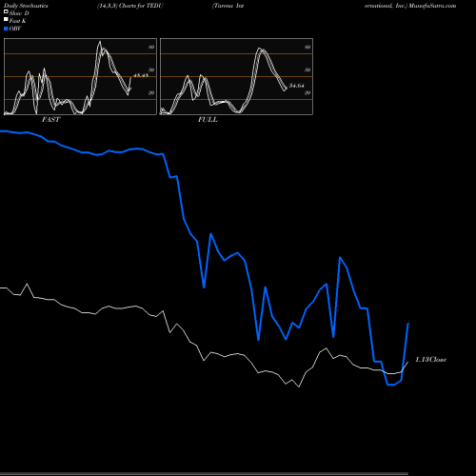Click the blue OBV legend swatch
This screenshot has width=476, height=476.
pos(6,29)
